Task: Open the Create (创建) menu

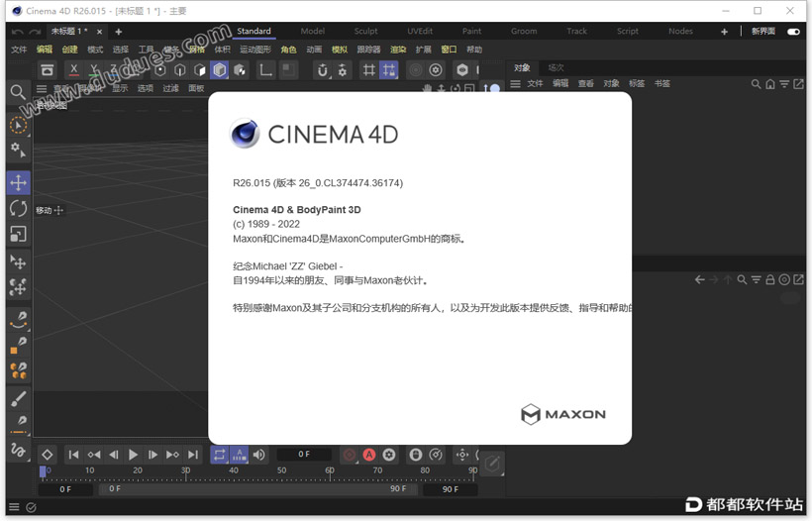Action: (x=69, y=50)
